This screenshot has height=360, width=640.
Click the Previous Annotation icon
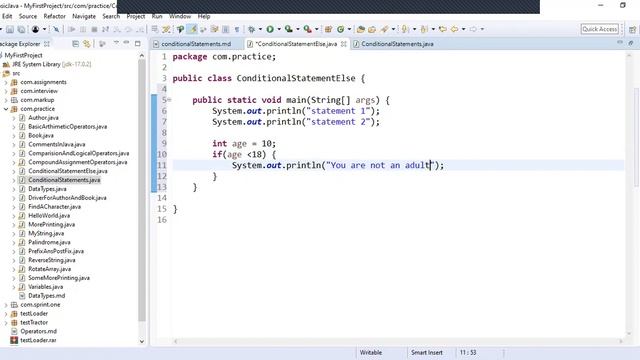tap(424, 29)
